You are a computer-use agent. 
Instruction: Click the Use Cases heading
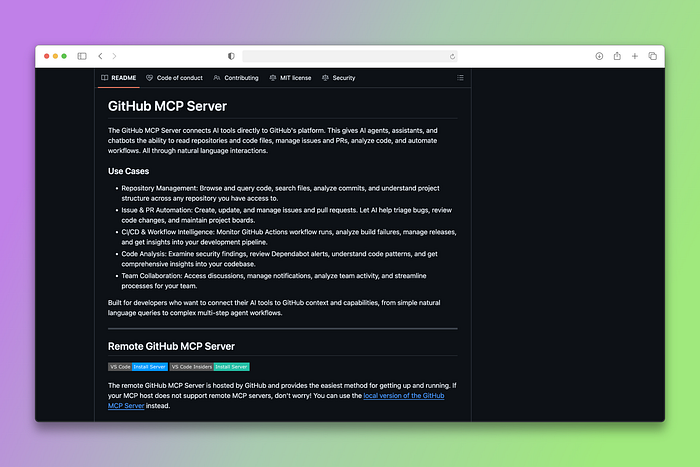(129, 171)
